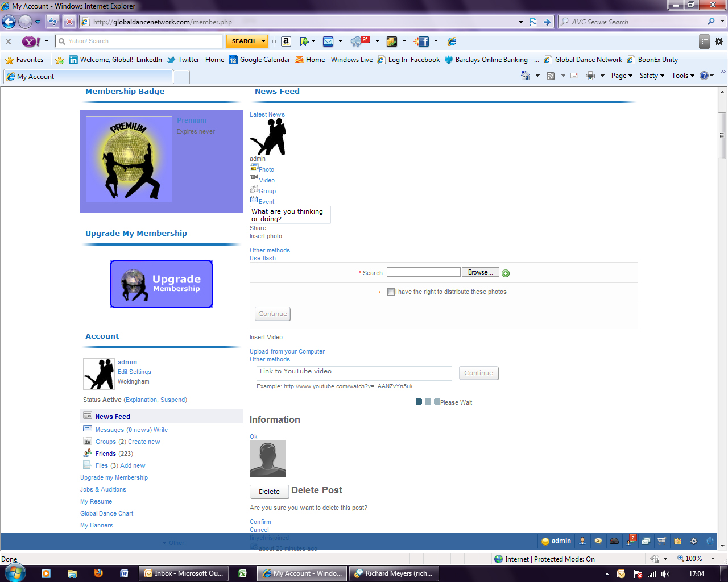This screenshot has height=582, width=728.
Task: Click the browser Back arrow button
Action: (9, 22)
